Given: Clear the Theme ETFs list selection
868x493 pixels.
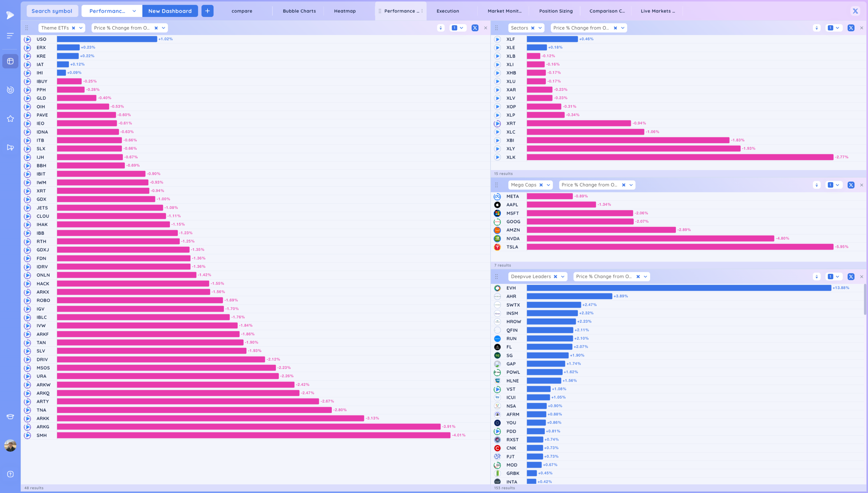Looking at the screenshot, I should 73,28.
